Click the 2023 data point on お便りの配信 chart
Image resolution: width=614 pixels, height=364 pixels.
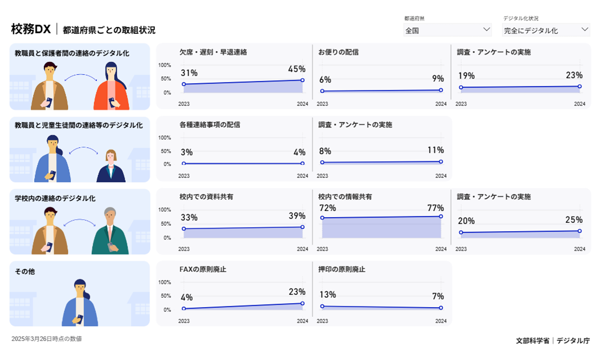(x=322, y=89)
